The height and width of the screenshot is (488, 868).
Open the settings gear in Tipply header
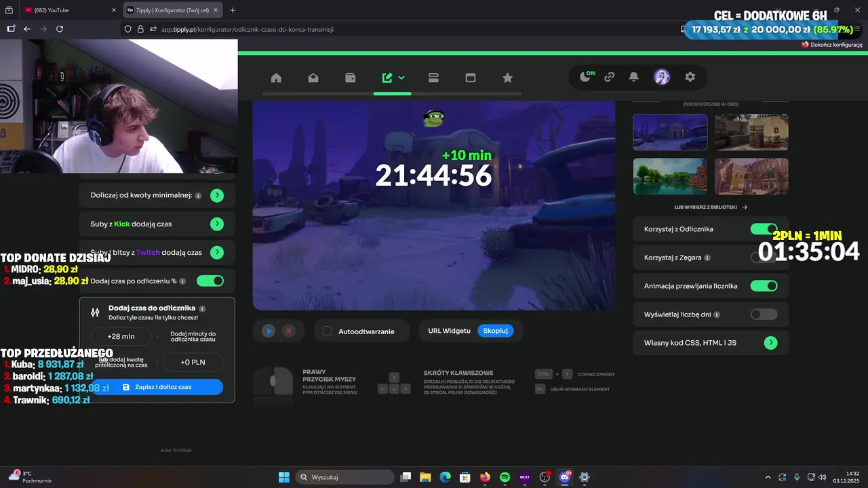click(690, 77)
